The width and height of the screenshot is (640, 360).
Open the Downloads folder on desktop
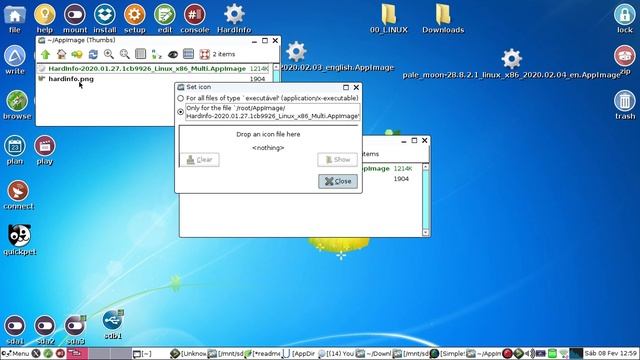(443, 18)
